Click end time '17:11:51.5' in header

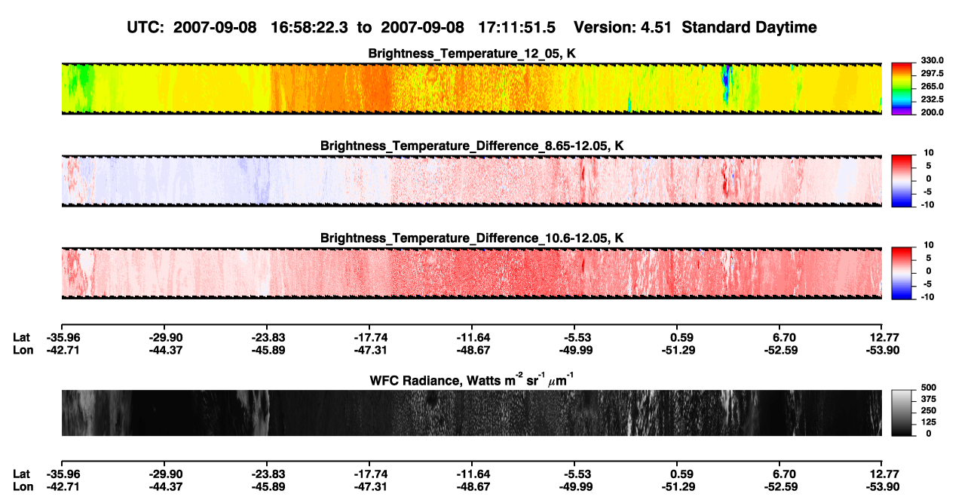(x=517, y=27)
